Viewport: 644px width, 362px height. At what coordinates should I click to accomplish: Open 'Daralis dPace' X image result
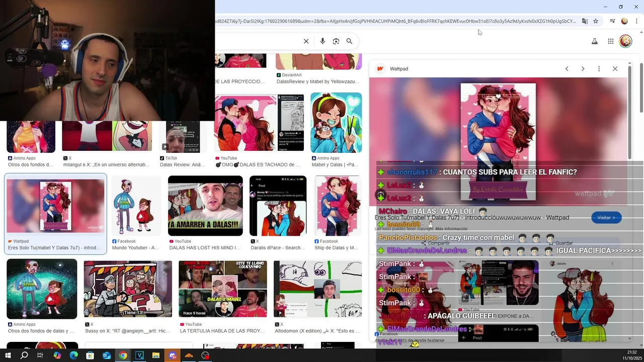coord(278,206)
